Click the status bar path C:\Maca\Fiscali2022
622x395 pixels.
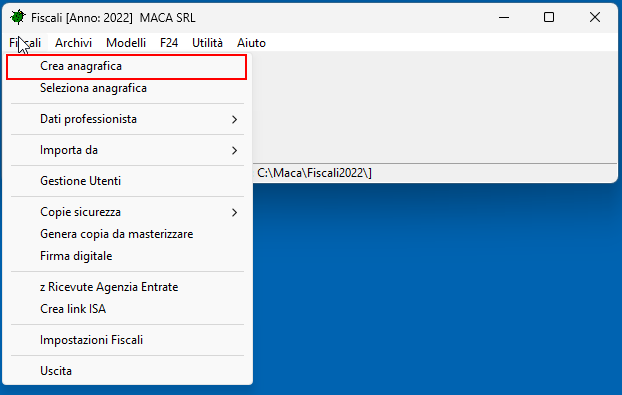pos(314,173)
